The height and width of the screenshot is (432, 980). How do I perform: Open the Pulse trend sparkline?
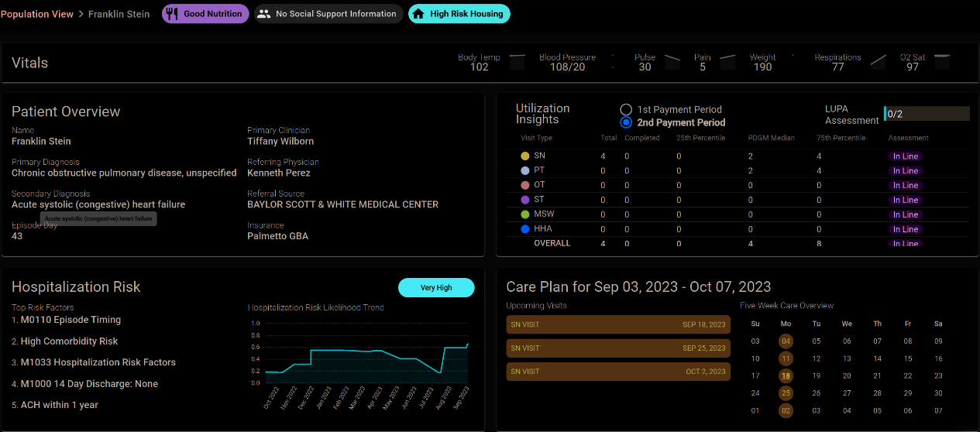click(672, 61)
